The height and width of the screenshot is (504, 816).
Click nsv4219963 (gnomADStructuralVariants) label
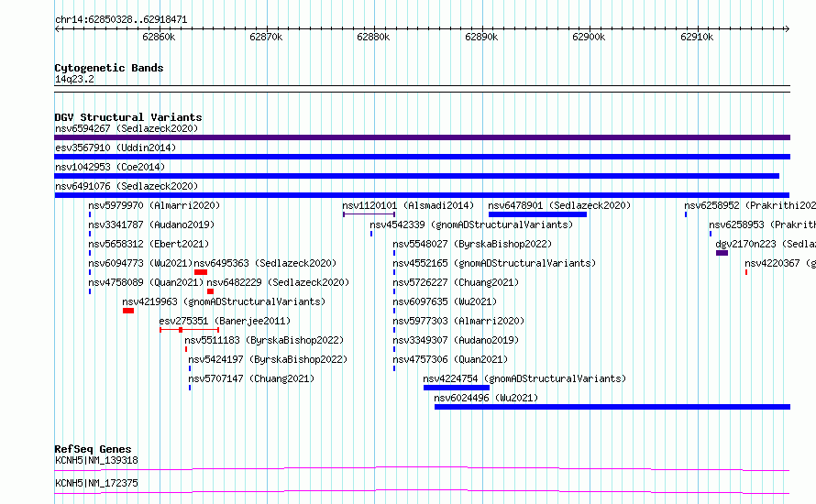pyautogui.click(x=224, y=301)
